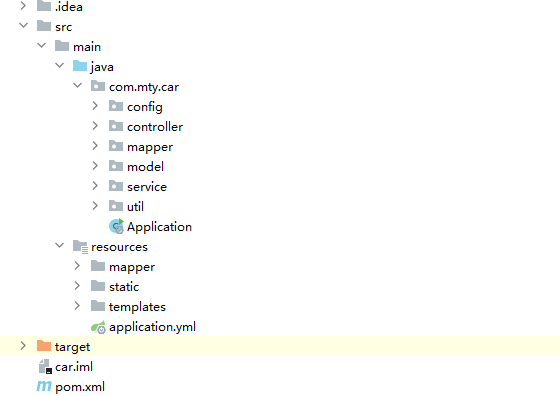The width and height of the screenshot is (560, 396).
Task: Click the .idea folder icon
Action: coord(44,6)
